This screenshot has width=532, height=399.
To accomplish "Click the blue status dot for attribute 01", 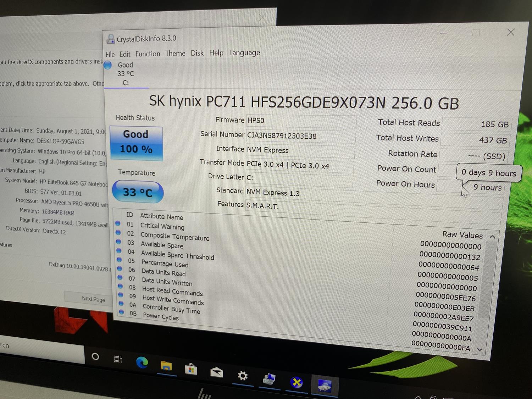I will [x=118, y=223].
